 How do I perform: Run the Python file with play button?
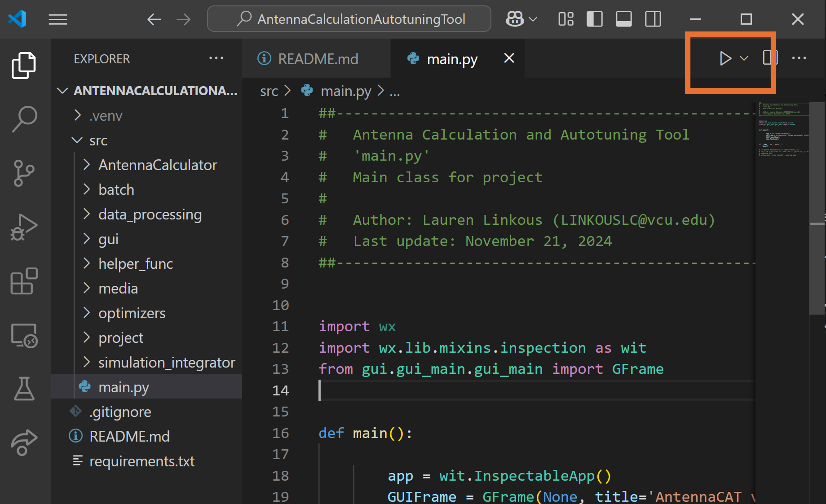click(x=725, y=58)
